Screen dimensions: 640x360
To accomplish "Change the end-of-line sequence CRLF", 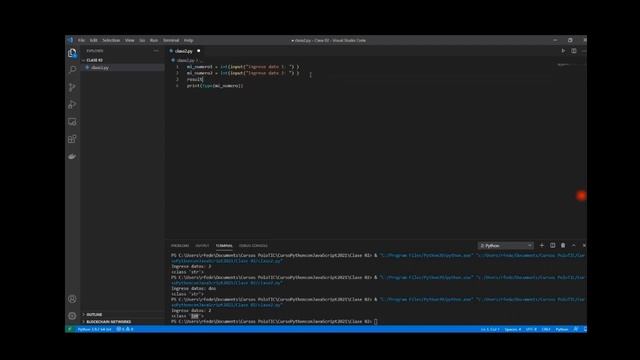I will 546,329.
